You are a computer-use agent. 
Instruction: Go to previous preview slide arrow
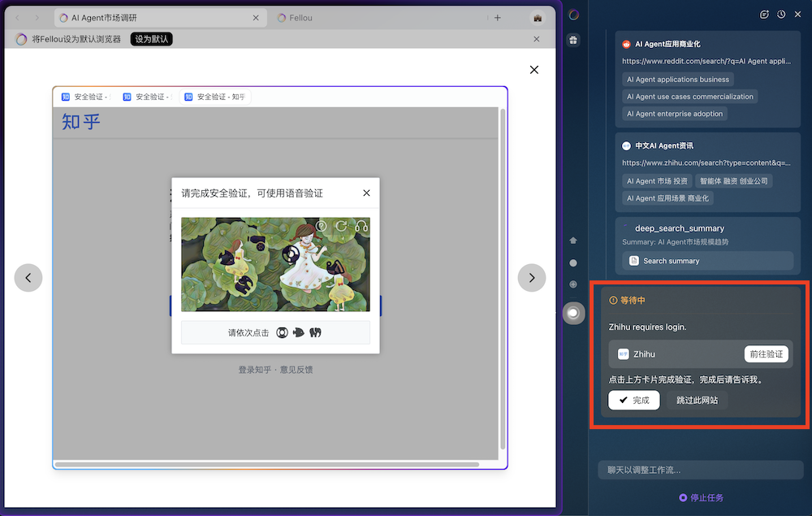[28, 278]
